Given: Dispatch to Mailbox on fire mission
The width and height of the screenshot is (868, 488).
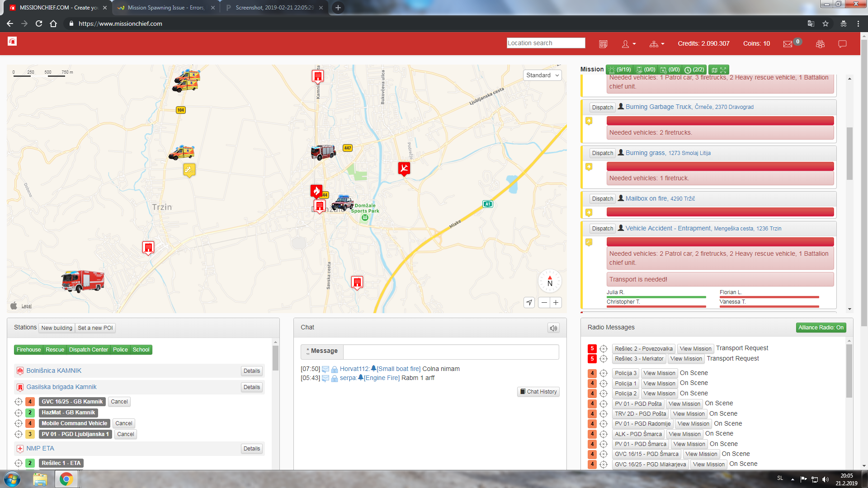Looking at the screenshot, I should tap(603, 199).
